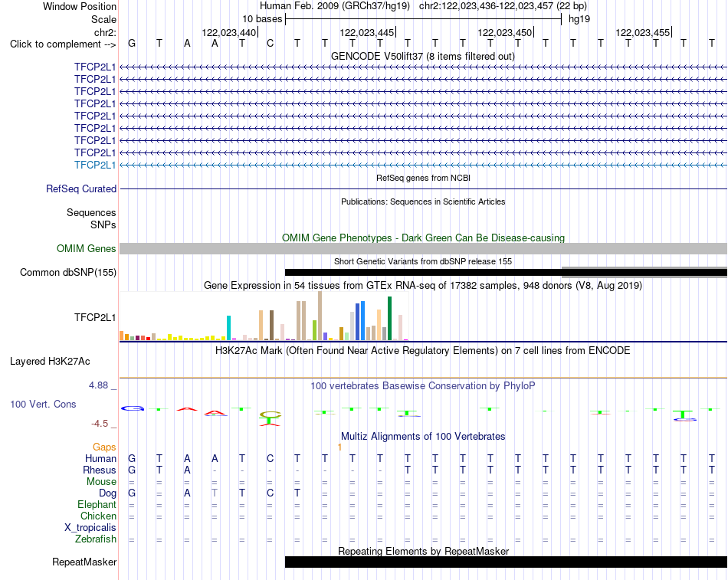Image resolution: width=728 pixels, height=580 pixels.
Task: Click the orange '1' in the Gaps row
Action: [x=339, y=447]
